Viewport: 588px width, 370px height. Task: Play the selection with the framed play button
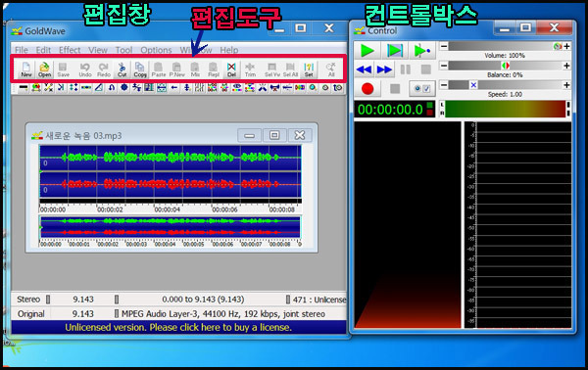395,50
